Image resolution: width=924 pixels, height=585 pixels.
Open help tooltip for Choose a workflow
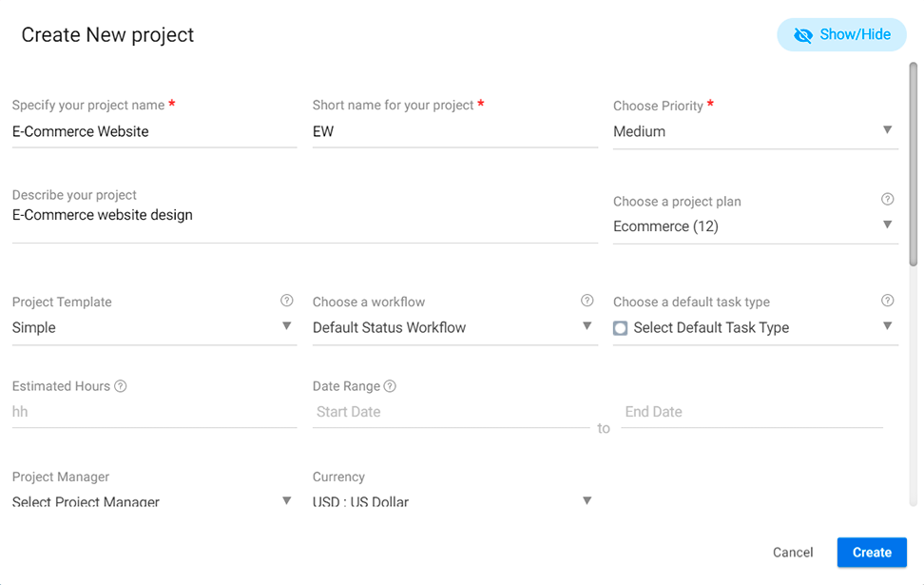(587, 301)
